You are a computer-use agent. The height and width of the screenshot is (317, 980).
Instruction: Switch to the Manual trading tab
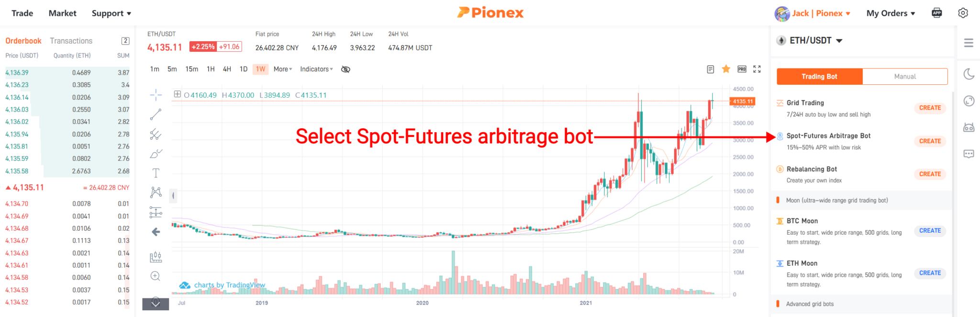[x=904, y=76]
